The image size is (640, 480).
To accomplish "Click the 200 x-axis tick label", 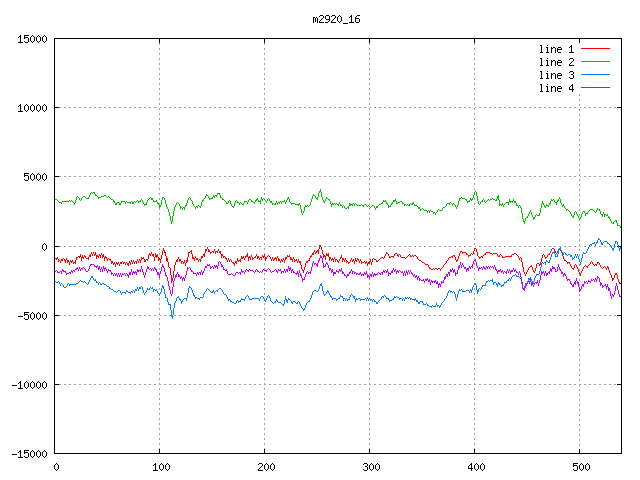I will pos(265,467).
